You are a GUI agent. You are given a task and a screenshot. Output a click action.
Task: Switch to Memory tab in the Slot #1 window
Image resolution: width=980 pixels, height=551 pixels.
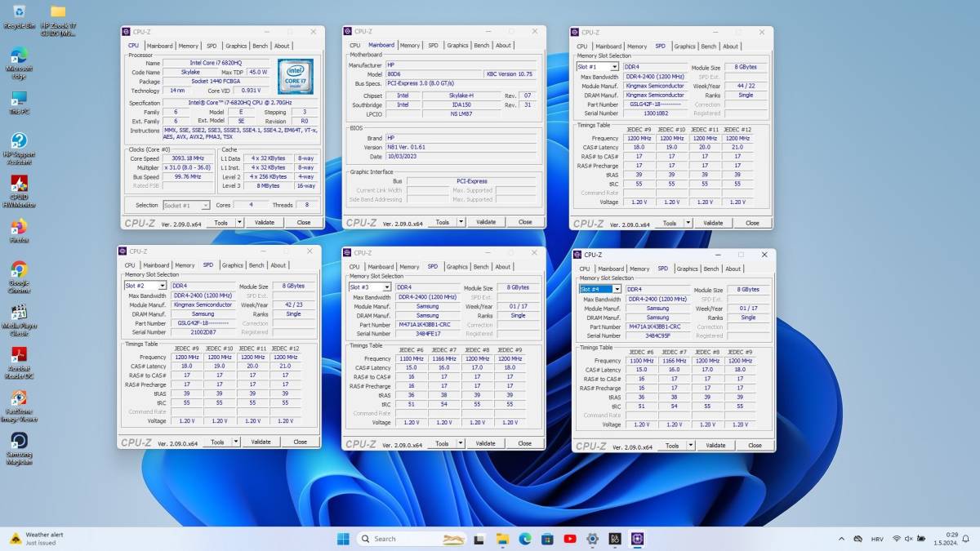tap(637, 47)
